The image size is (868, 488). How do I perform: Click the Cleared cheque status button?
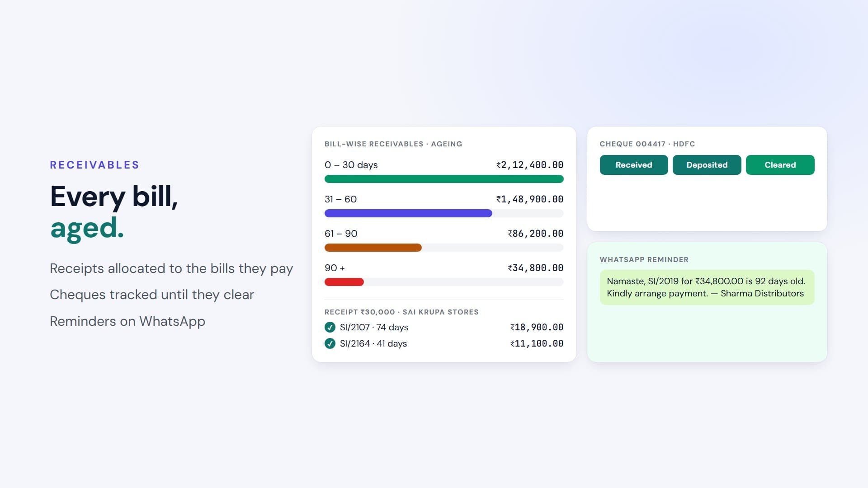pyautogui.click(x=780, y=165)
